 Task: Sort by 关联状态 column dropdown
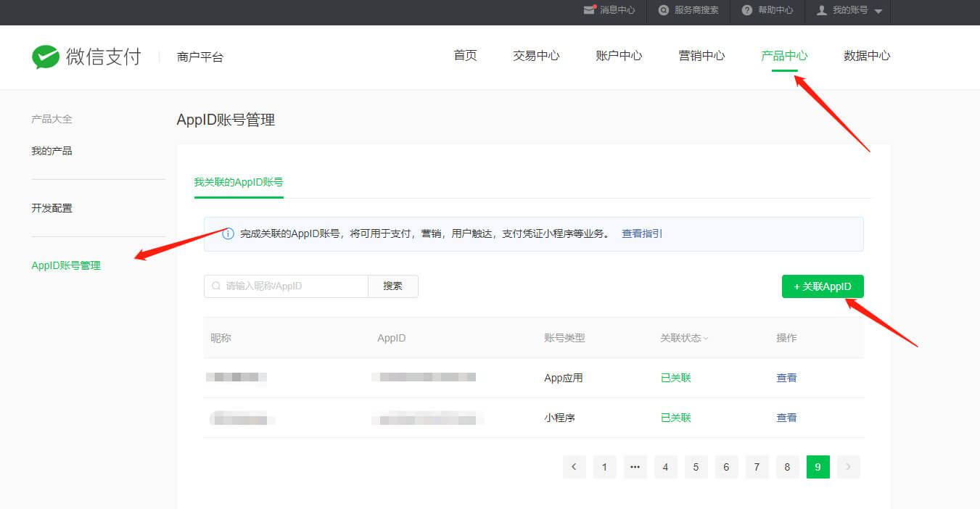click(684, 338)
